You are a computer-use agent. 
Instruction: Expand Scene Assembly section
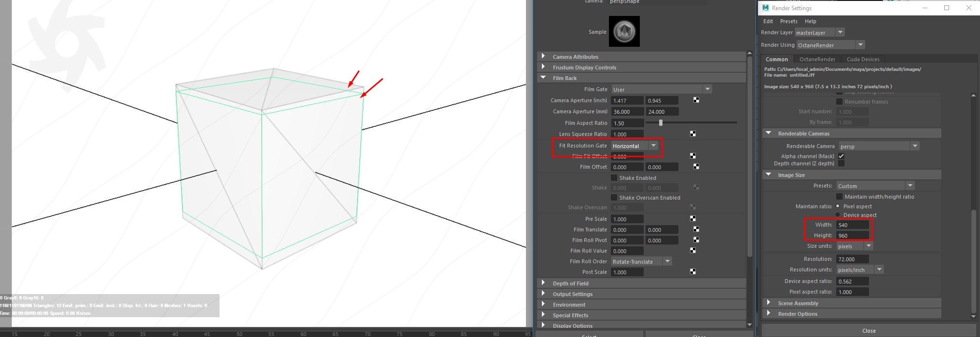coord(852,303)
